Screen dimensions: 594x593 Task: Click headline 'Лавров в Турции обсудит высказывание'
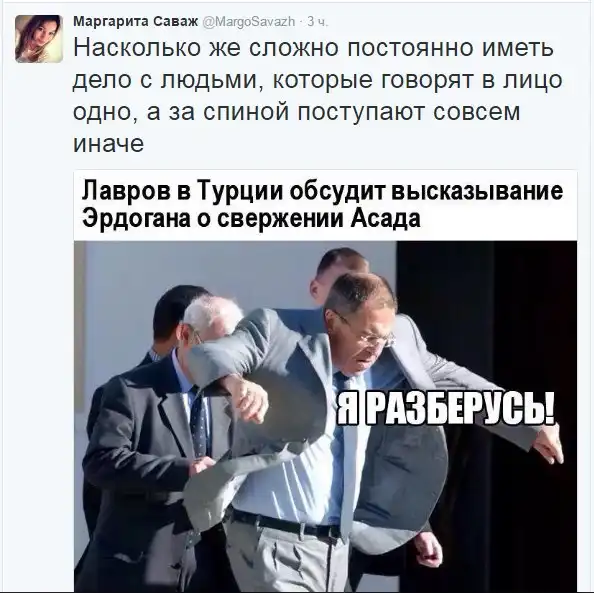point(322,191)
